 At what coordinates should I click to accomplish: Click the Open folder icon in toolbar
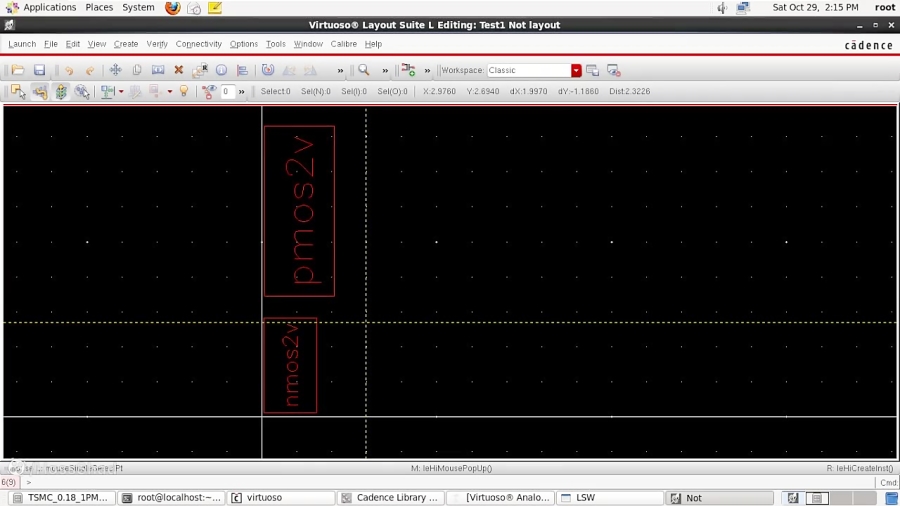(x=18, y=70)
